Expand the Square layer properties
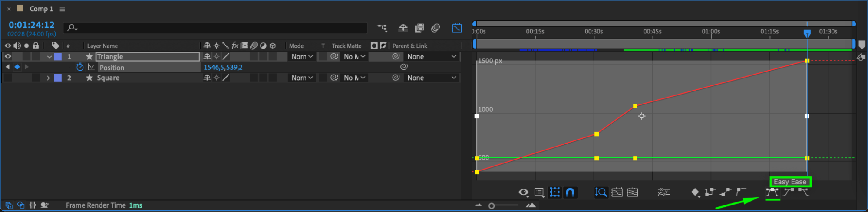Viewport: 868px width, 212px height. [x=48, y=78]
